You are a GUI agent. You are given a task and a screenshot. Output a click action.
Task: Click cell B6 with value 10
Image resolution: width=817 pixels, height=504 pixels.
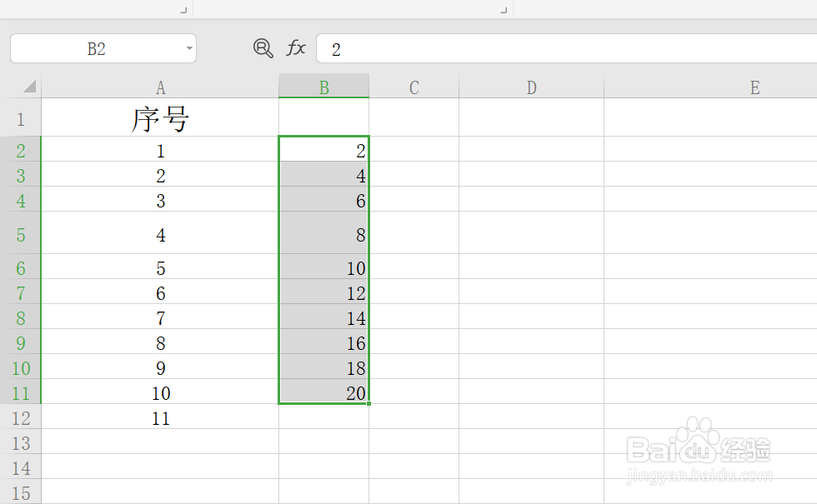pos(324,267)
